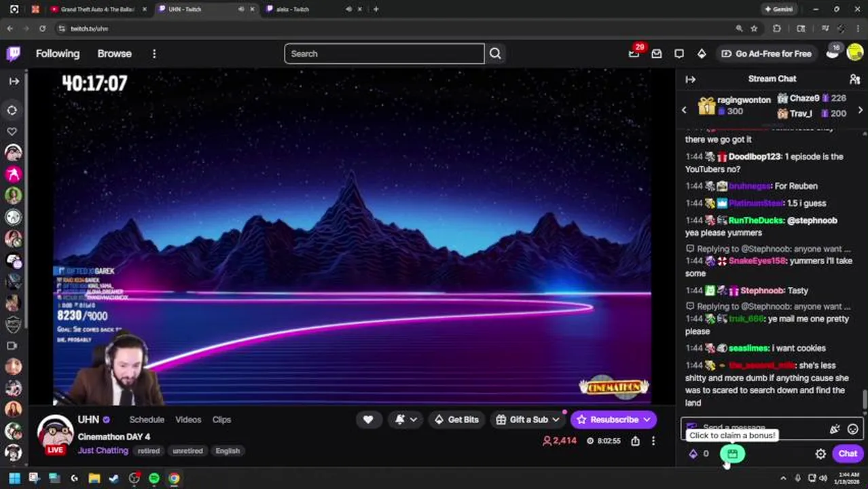This screenshot has height=489, width=868.
Task: Open the stream options three-dot menu
Action: [x=653, y=441]
